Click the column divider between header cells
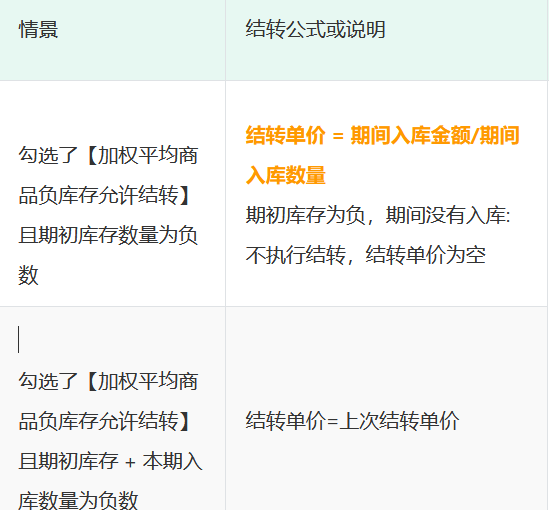The width and height of the screenshot is (549, 510). click(x=225, y=40)
